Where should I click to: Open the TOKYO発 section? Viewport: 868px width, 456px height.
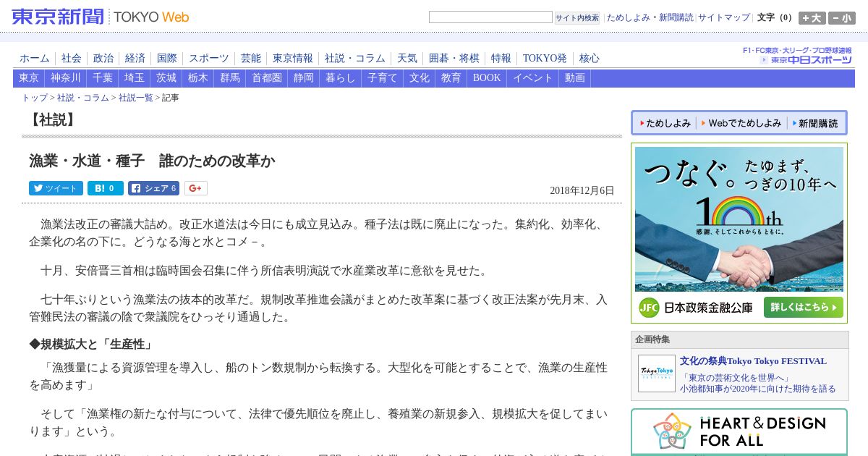pyautogui.click(x=545, y=59)
